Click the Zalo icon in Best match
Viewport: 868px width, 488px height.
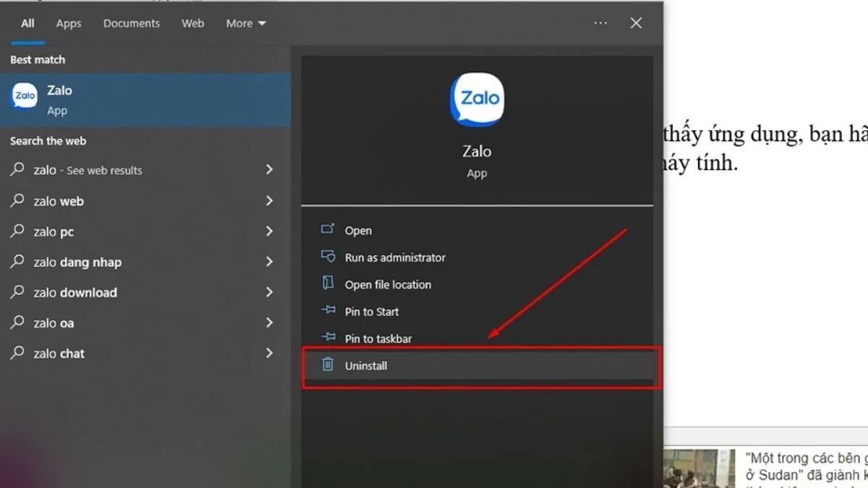pyautogui.click(x=25, y=96)
